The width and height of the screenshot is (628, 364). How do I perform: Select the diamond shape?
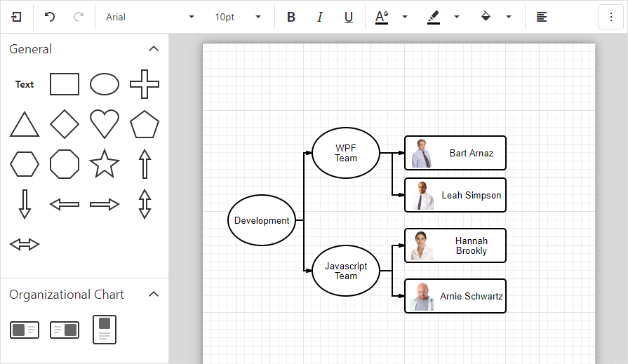(x=65, y=124)
